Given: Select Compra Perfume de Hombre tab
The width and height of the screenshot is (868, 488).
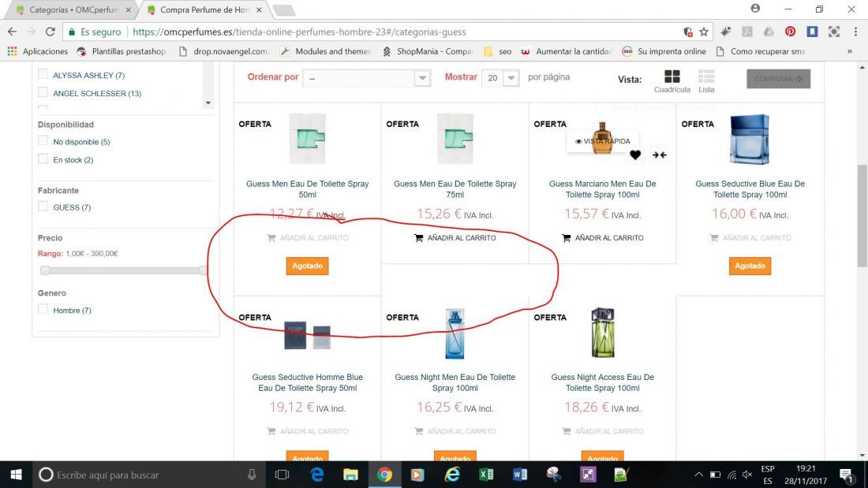Looking at the screenshot, I should [x=205, y=10].
